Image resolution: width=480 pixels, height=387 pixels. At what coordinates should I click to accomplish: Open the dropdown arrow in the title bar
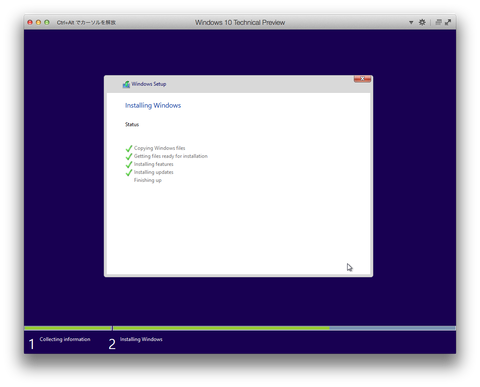(x=411, y=22)
